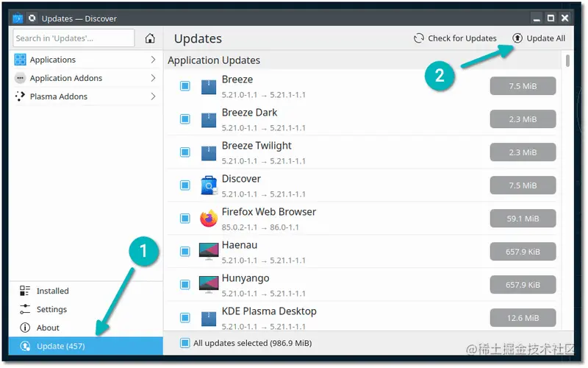Click the 7.5 MiB button for Discover

pyautogui.click(x=523, y=185)
